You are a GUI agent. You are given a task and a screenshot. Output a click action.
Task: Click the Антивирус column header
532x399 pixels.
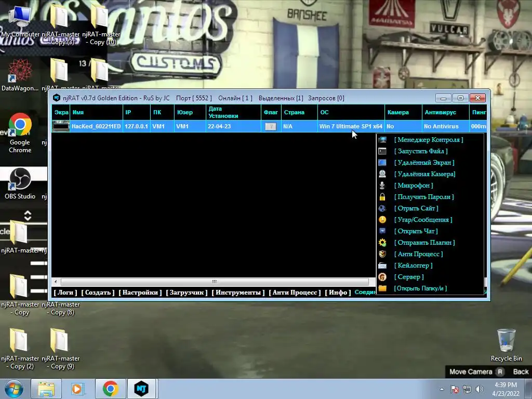(445, 112)
